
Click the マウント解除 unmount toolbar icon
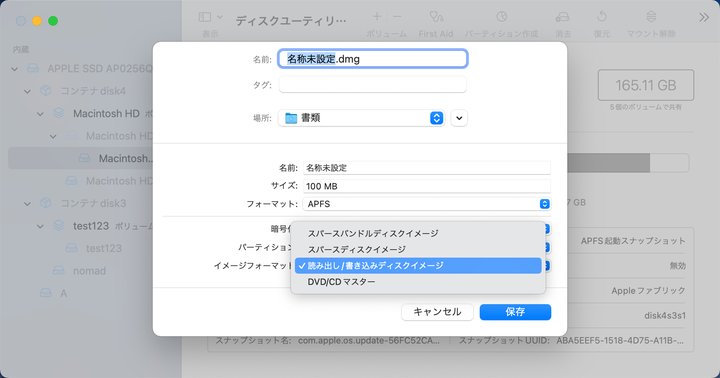[x=651, y=17]
